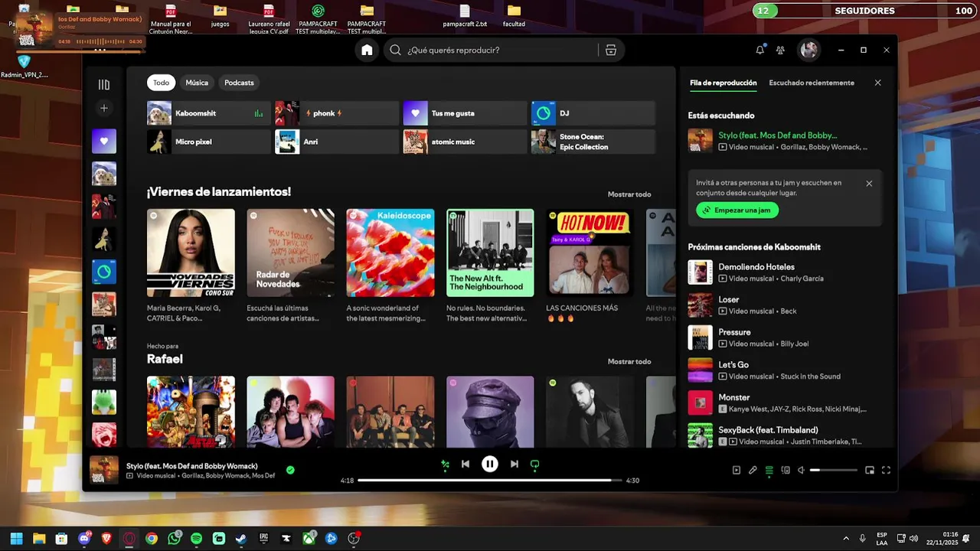Play Let's Go from the queue
Screen dimensions: 980x551
coord(785,370)
